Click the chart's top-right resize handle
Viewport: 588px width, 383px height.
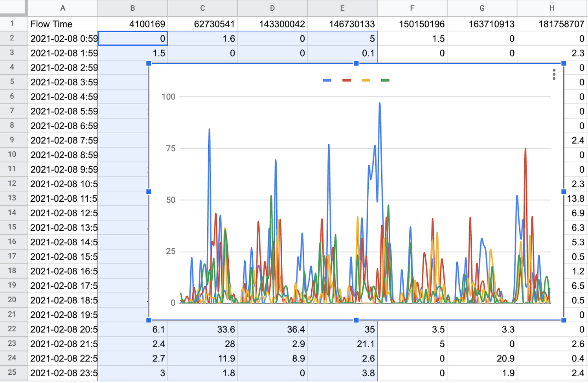click(564, 63)
